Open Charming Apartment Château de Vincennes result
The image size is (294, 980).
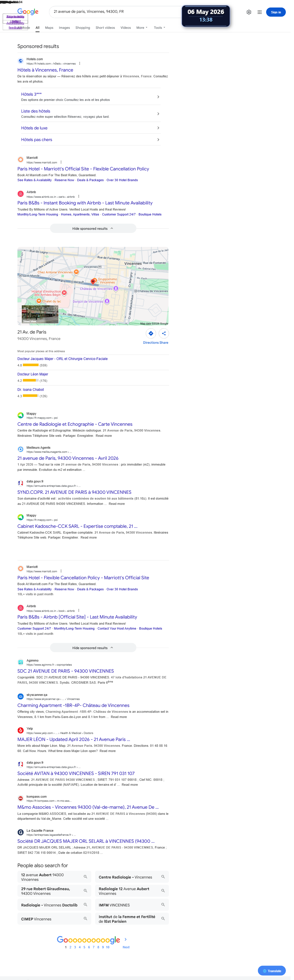[x=73, y=705]
